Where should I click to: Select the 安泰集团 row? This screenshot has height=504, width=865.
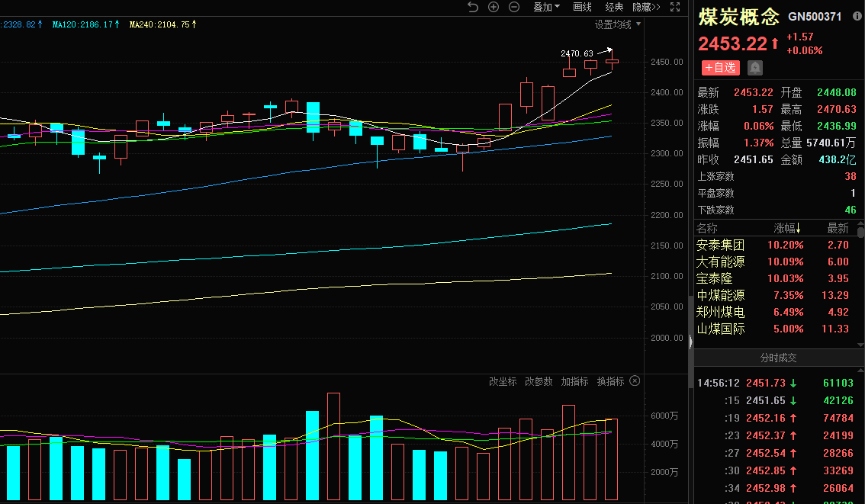coord(775,245)
